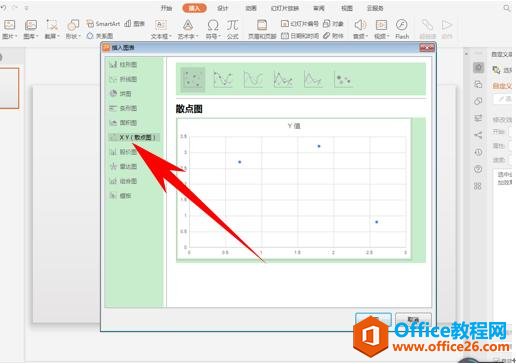
Task: Select the bubble chart subtype icon
Action: pos(343,80)
